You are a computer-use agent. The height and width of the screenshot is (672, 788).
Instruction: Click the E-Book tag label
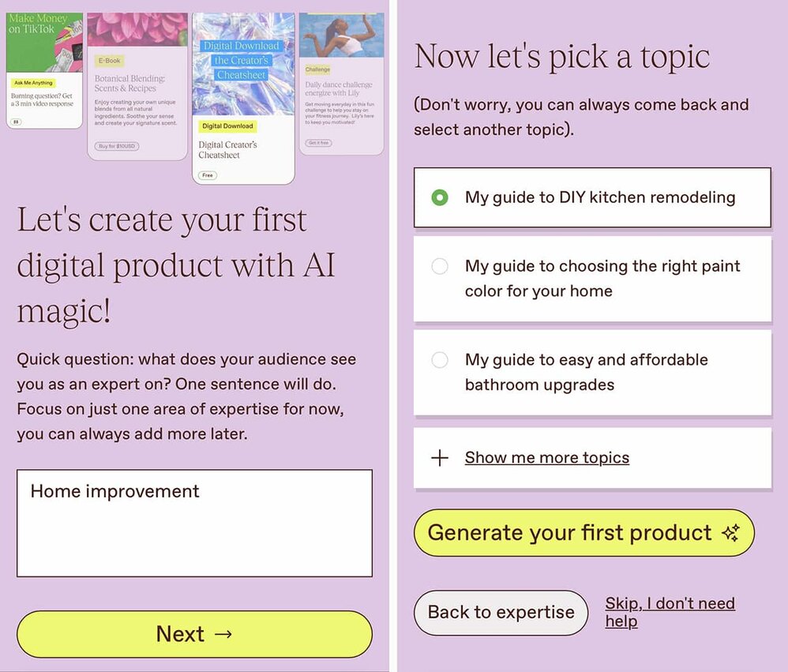[109, 61]
